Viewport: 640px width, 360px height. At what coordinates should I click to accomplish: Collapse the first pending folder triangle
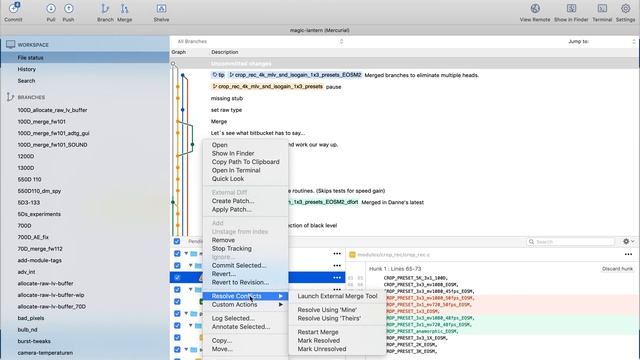[x=186, y=253]
